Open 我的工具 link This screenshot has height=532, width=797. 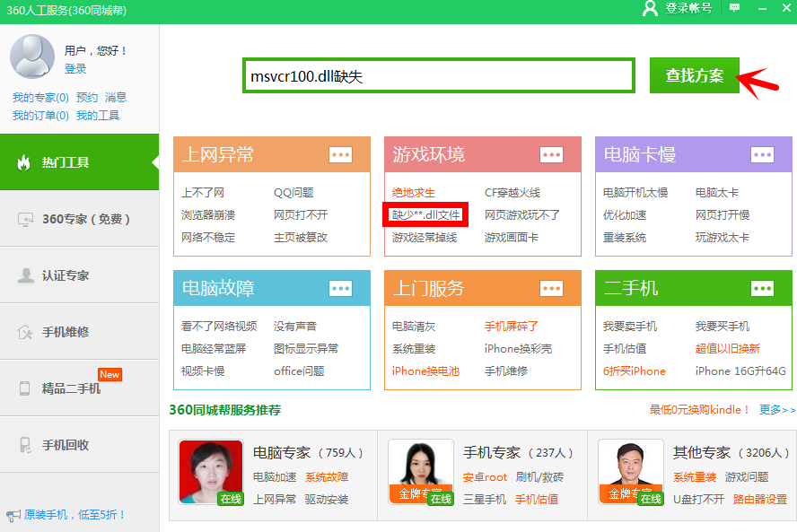(98, 116)
